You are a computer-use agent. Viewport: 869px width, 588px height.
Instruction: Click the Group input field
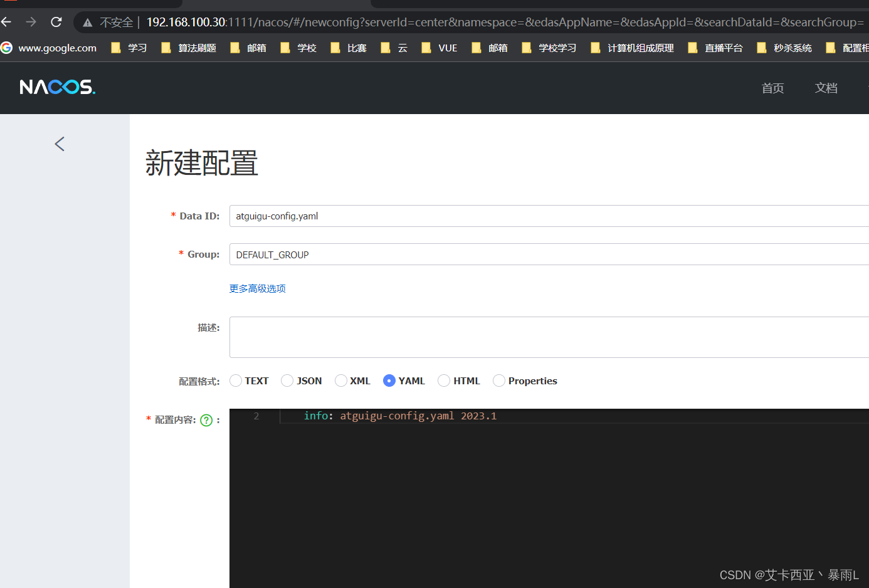pos(549,255)
